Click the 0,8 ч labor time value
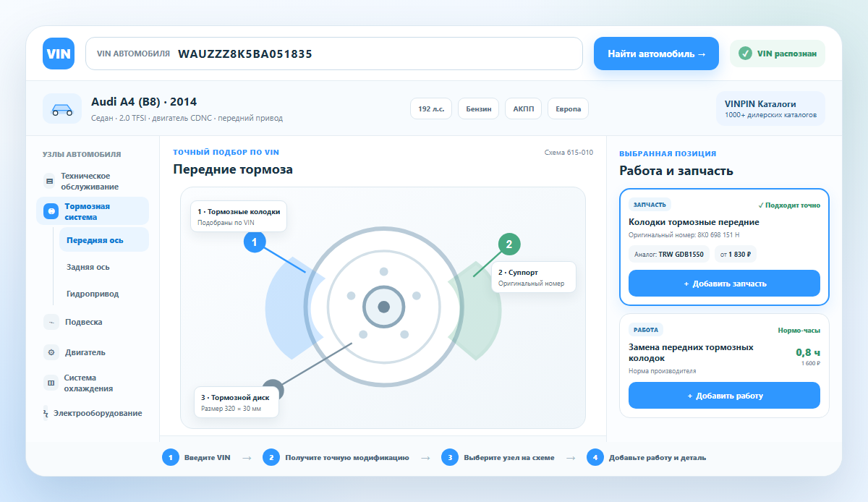Viewport: 868px width, 502px height. click(x=808, y=352)
